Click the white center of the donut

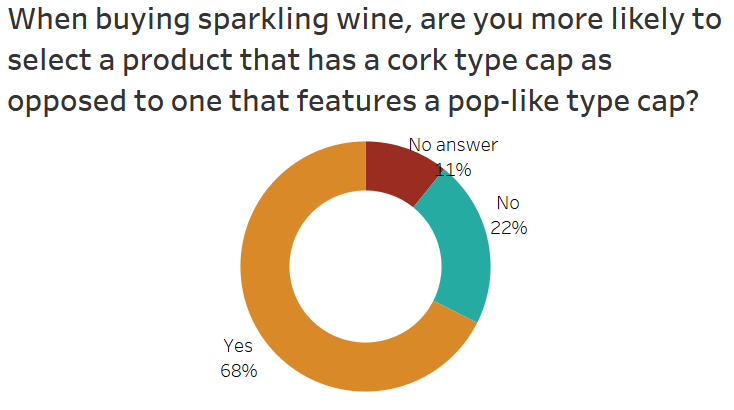pyautogui.click(x=366, y=265)
